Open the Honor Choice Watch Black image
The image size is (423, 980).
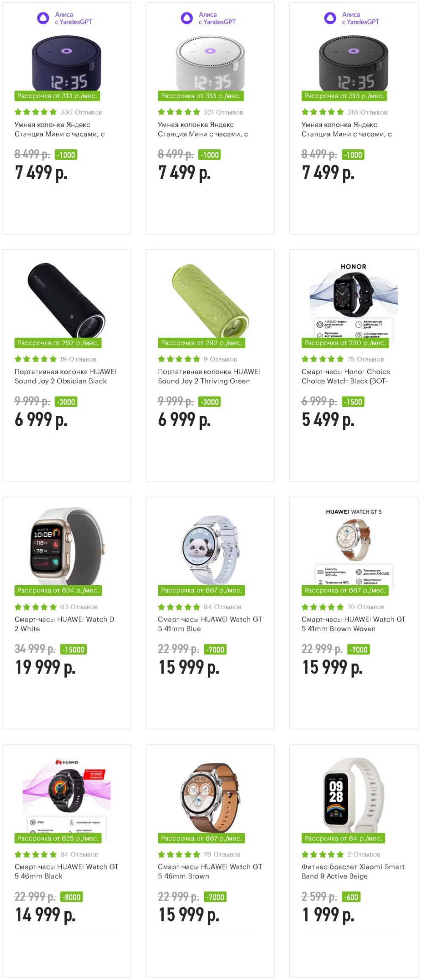(354, 300)
